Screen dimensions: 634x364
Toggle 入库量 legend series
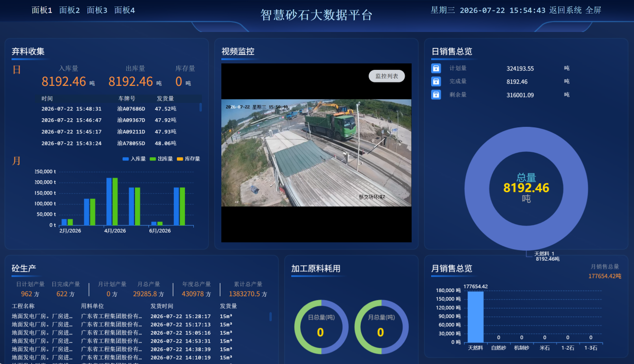point(134,159)
